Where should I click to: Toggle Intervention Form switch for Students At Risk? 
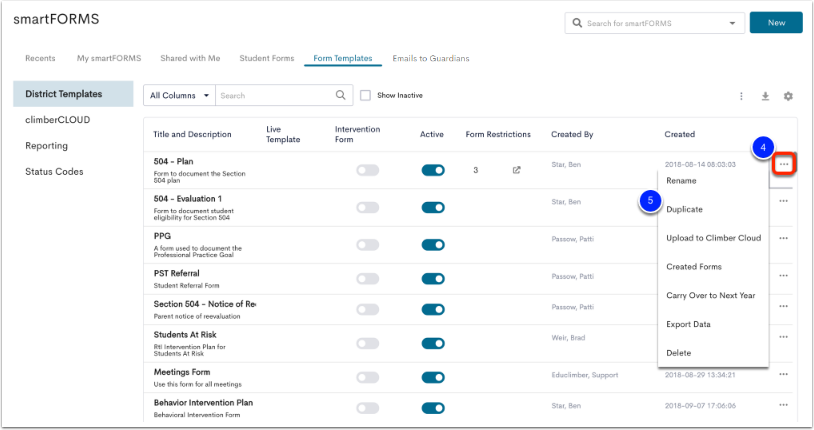click(x=368, y=343)
